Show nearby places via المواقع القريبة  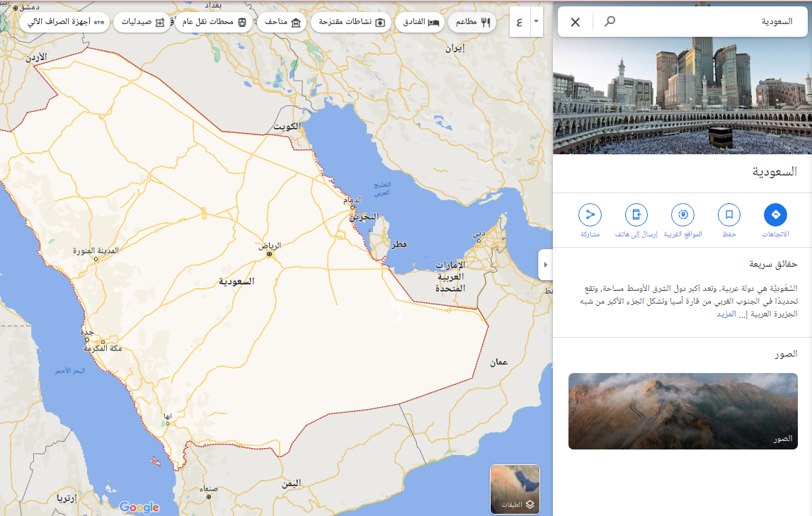pyautogui.click(x=683, y=214)
